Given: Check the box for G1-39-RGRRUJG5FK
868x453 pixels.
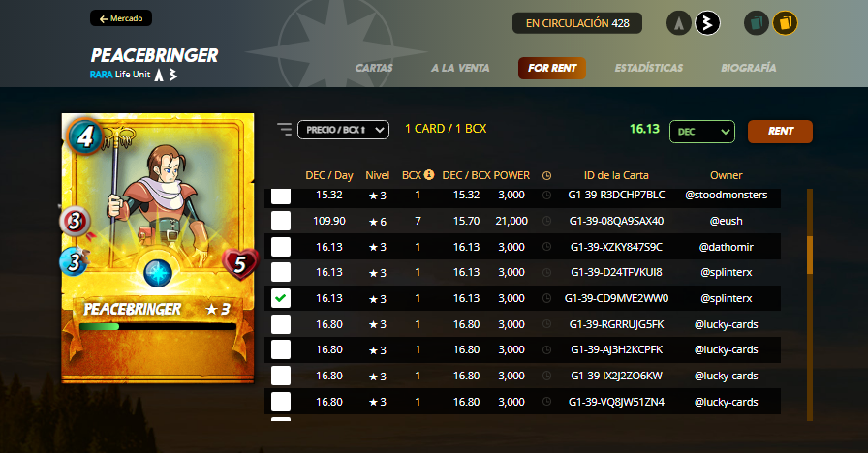Looking at the screenshot, I should (x=281, y=324).
